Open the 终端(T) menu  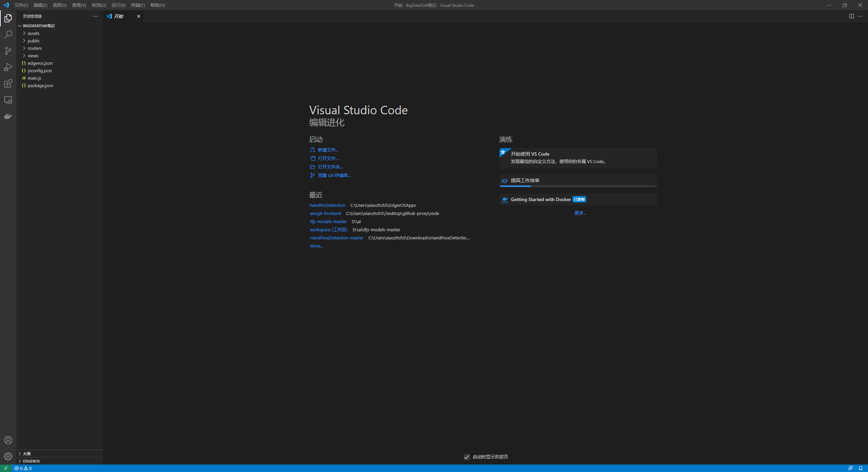(x=138, y=5)
